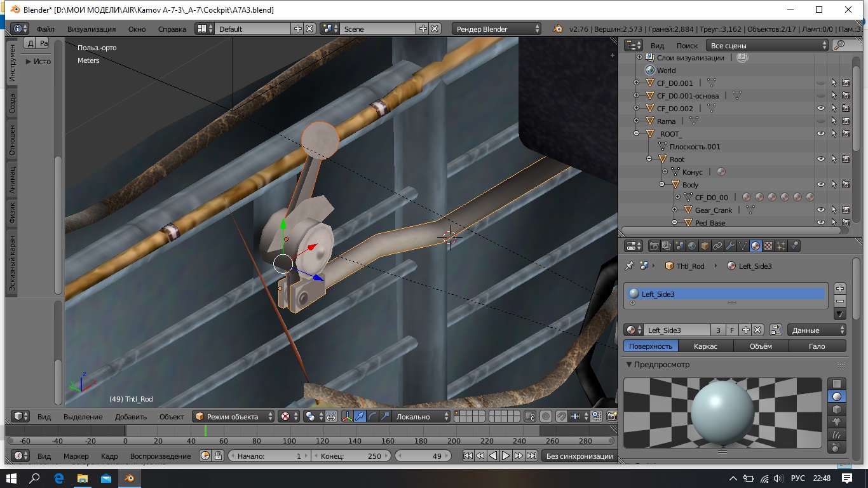Viewport: 868px width, 488px height.
Task: Open the Modifiers wrench tab in properties
Action: (x=730, y=246)
